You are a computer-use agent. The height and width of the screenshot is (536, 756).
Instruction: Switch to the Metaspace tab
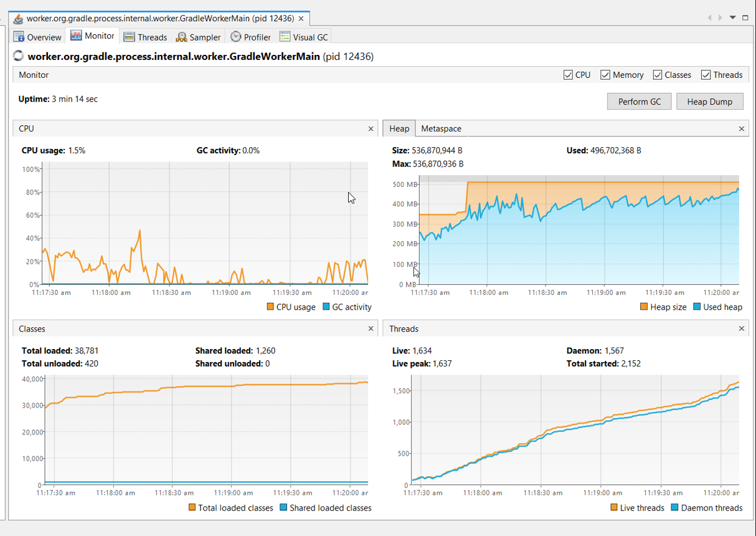point(441,128)
